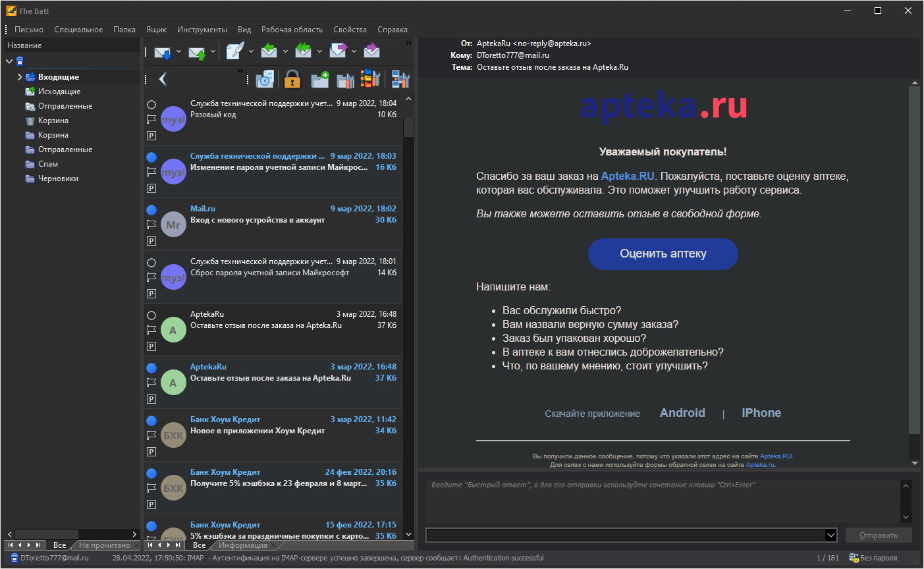Toggle unread dot of Получите 5% кэшбэка message
The height and width of the screenshot is (569, 924).
(151, 474)
